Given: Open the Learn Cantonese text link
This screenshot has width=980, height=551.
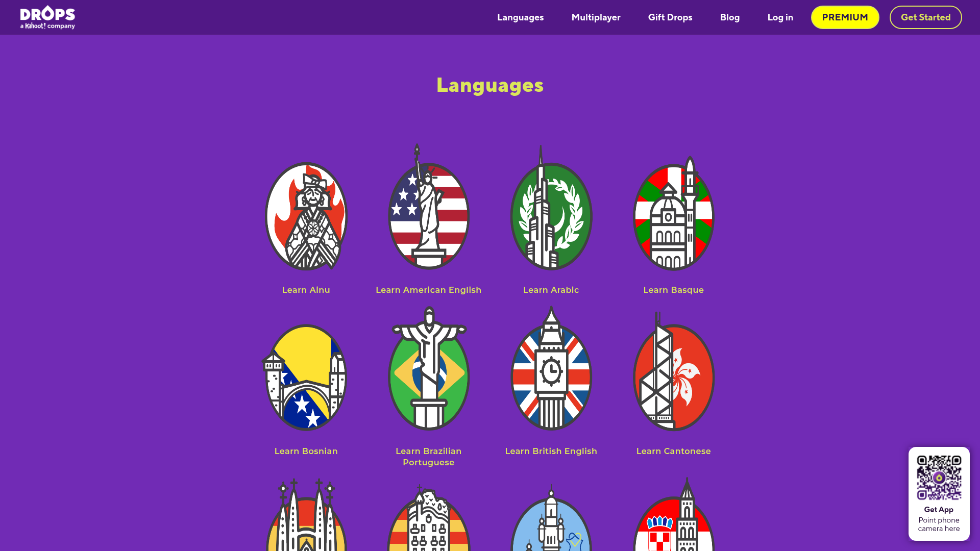Looking at the screenshot, I should [x=674, y=451].
